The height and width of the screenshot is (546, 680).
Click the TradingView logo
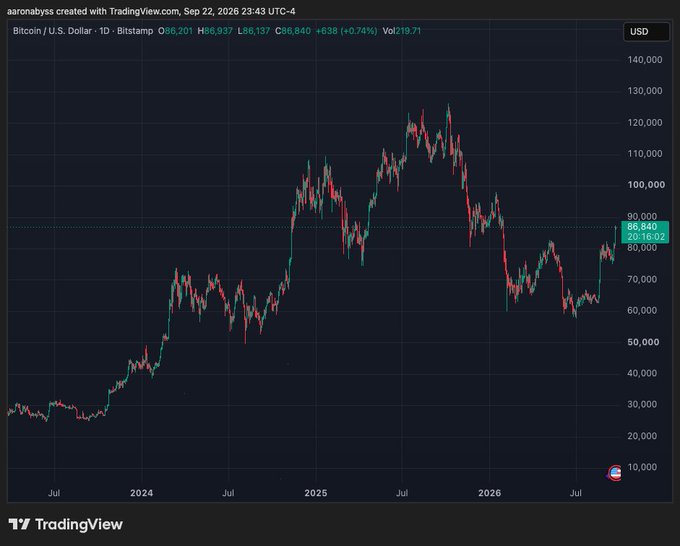coord(65,524)
